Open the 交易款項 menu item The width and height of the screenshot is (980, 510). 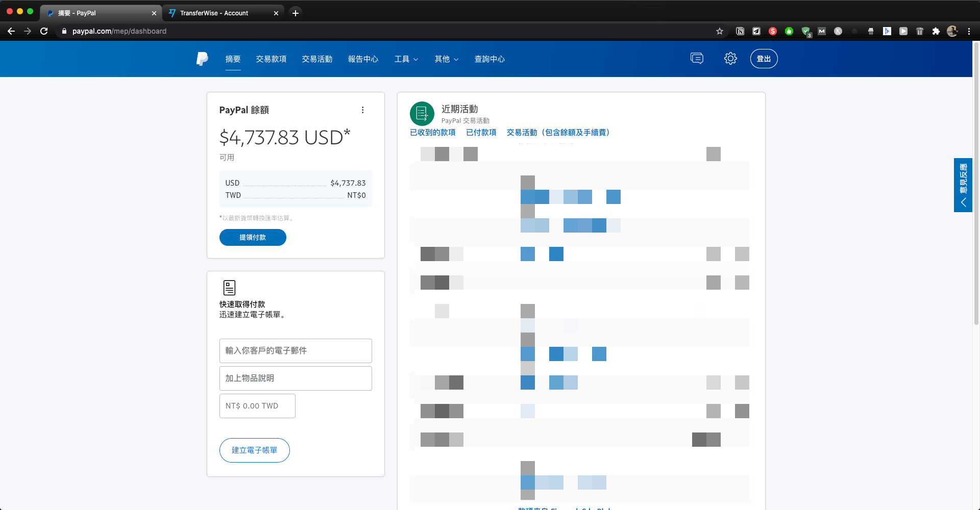pyautogui.click(x=271, y=59)
